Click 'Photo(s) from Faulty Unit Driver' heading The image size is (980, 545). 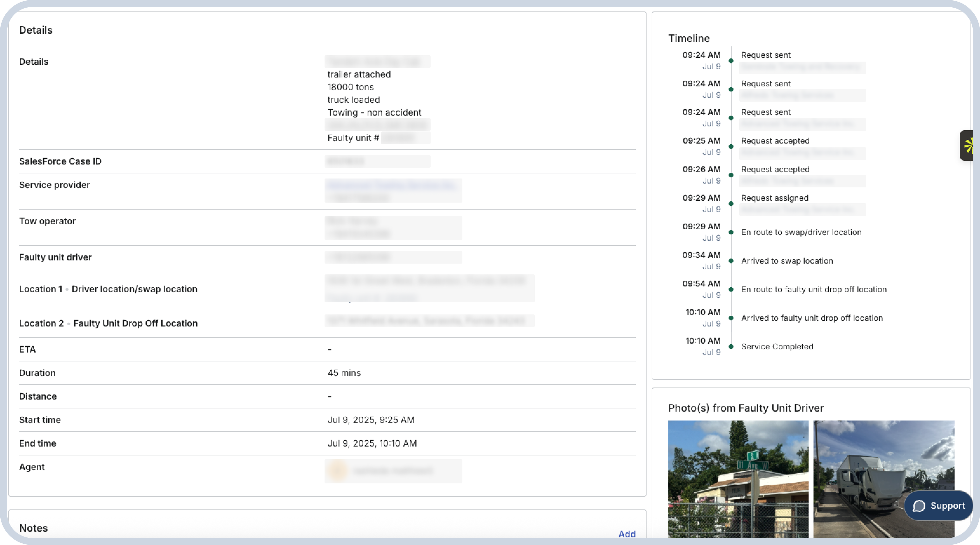[746, 408]
